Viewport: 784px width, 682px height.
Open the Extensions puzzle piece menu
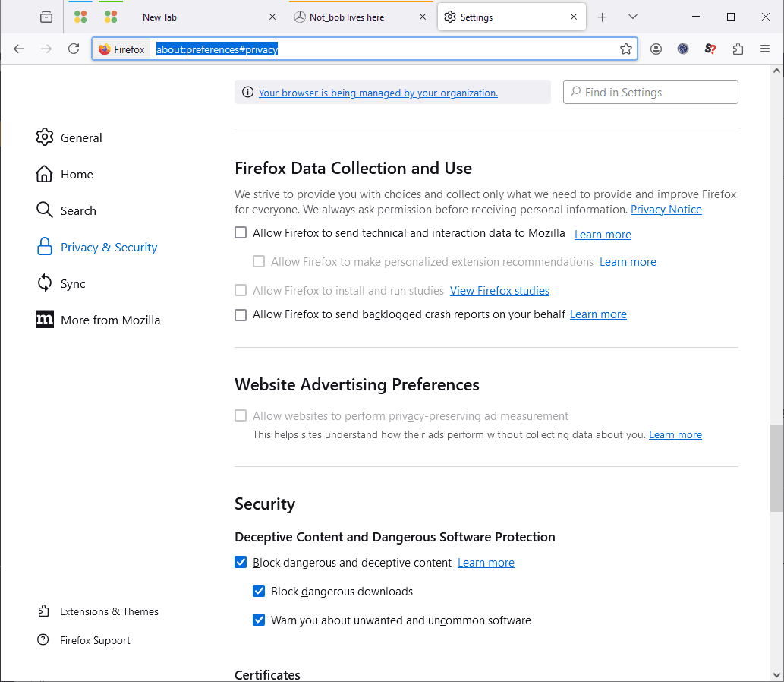pyautogui.click(x=738, y=49)
